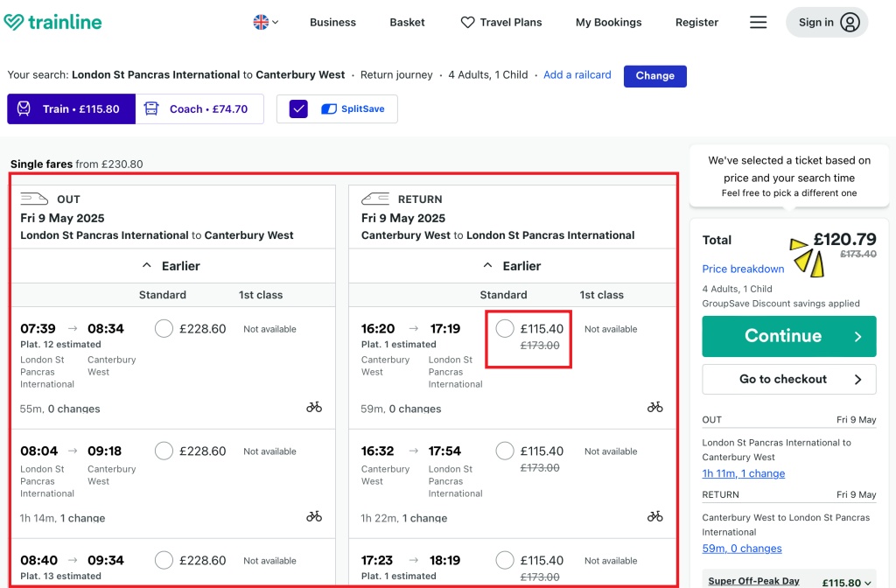The height and width of the screenshot is (588, 896).
Task: Click the bicycle icon for 16:20 return
Action: 654,407
